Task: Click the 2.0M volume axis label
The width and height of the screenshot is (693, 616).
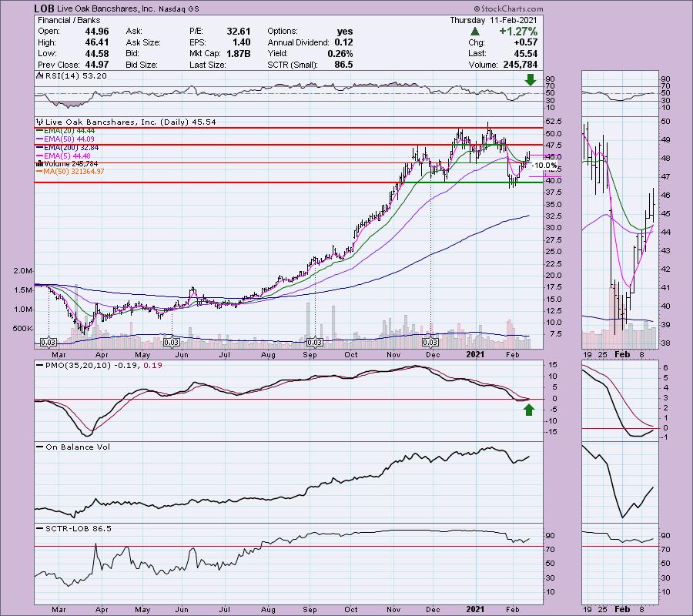Action: coord(22,271)
